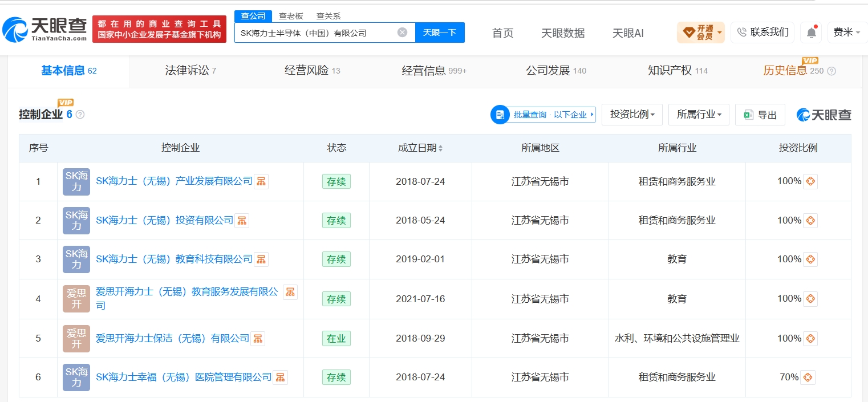The height and width of the screenshot is (402, 868).
Task: Click investment chain icon beside 70%
Action: [808, 377]
